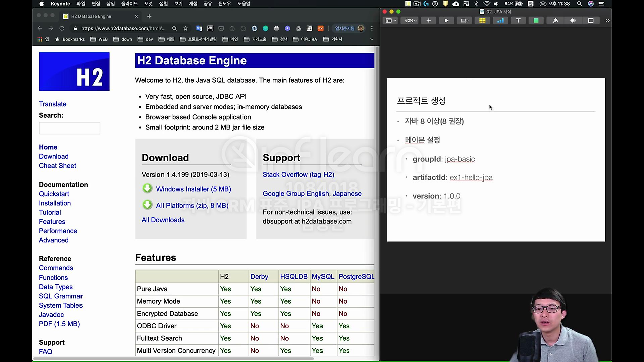This screenshot has width=644, height=362.
Task: Insert a table in Keynote
Action: click(x=482, y=21)
